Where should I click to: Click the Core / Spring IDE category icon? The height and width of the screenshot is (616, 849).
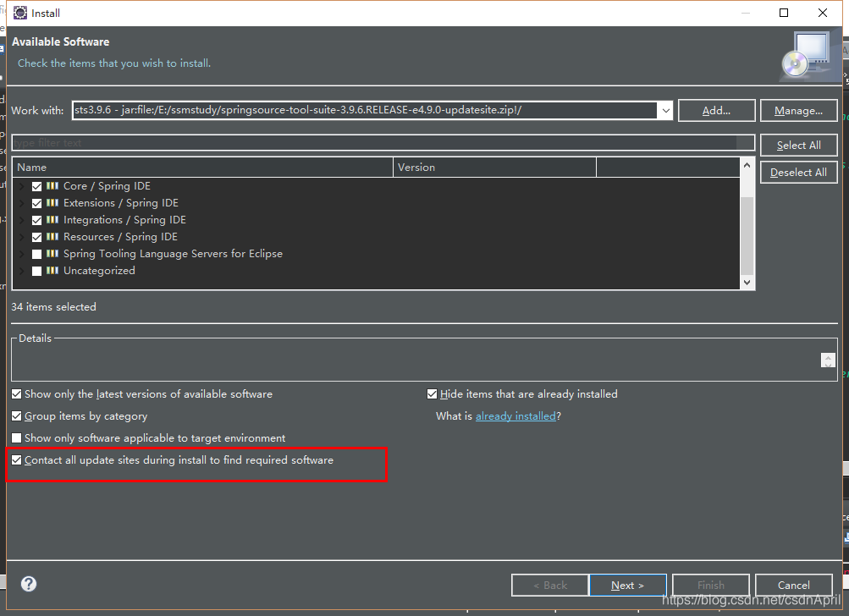coord(52,185)
